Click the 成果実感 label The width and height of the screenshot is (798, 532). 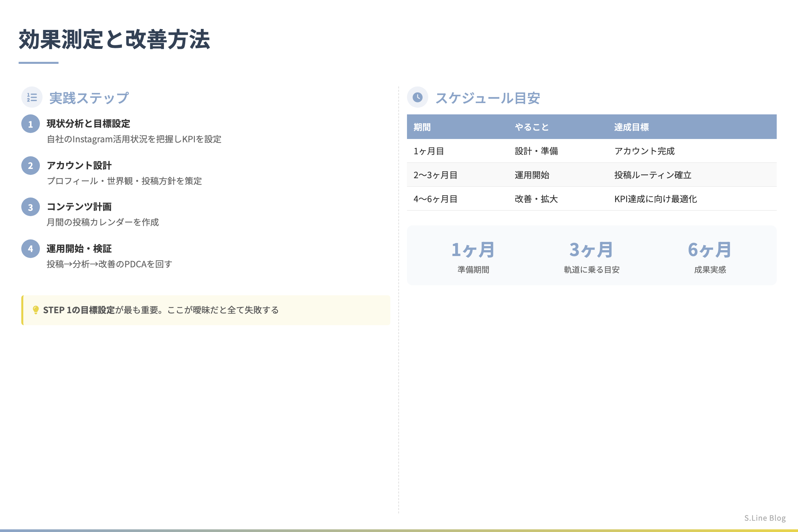point(710,270)
